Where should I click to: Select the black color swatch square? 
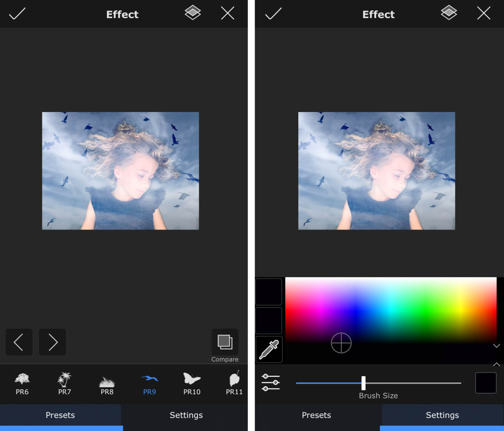pyautogui.click(x=486, y=383)
